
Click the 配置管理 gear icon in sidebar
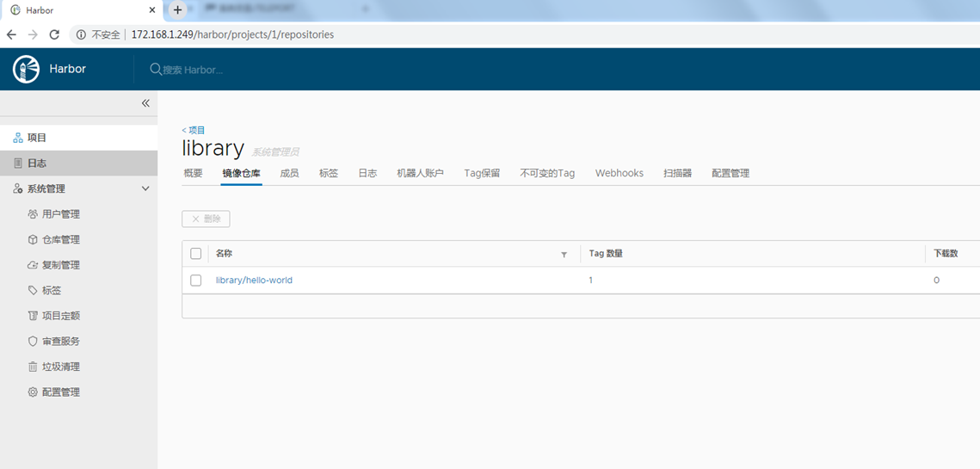33,392
